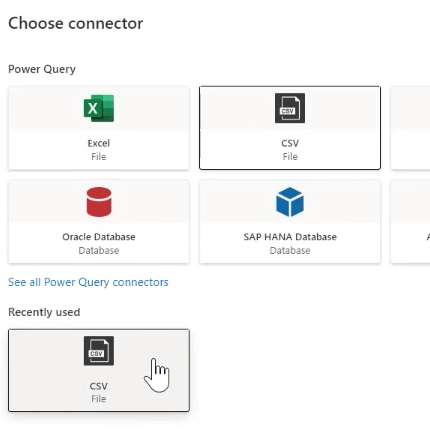Click the 'CSV' label in Power Query card

pos(290,143)
